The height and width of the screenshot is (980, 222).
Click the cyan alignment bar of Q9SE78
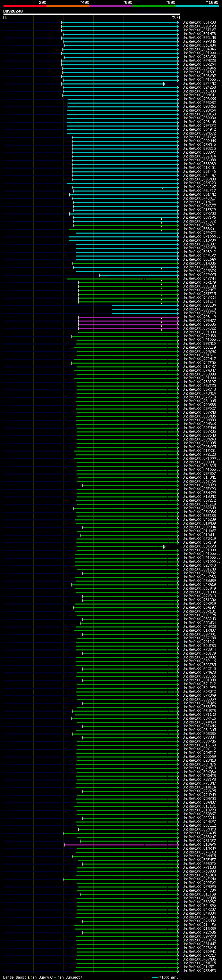[145, 309]
